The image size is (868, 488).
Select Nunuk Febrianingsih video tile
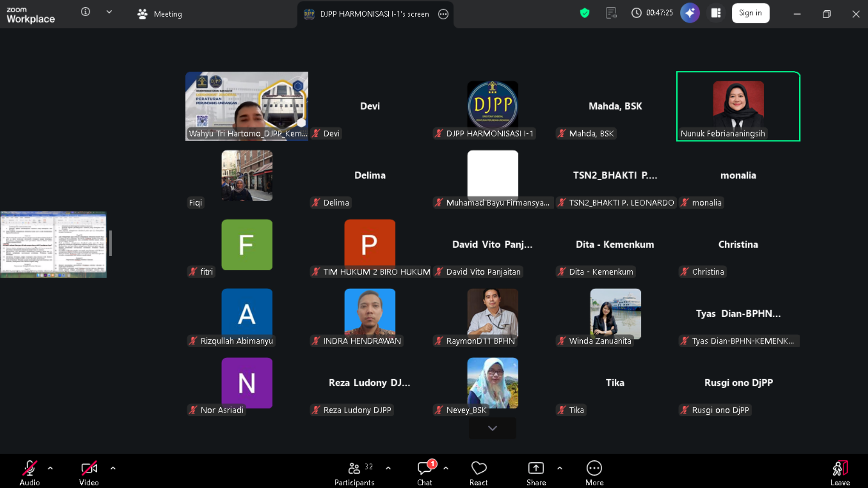pos(738,106)
